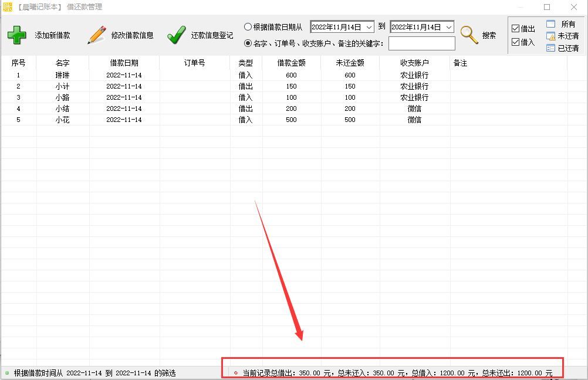The width and height of the screenshot is (588, 380).
Task: Click the 添加新借款 button label
Action: coord(52,35)
